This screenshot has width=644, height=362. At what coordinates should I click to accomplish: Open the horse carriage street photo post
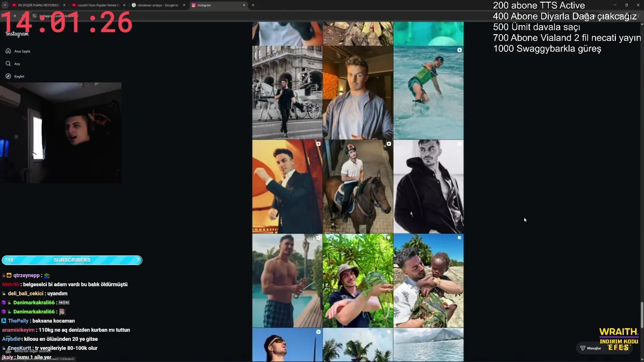tap(287, 93)
